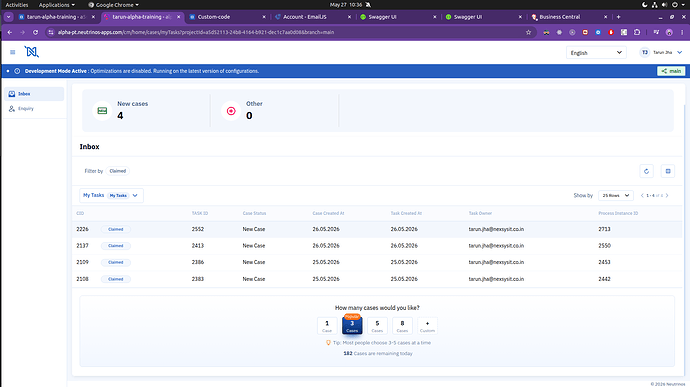Image resolution: width=690 pixels, height=387 pixels.
Task: Open the Enquiry sidebar item
Action: click(34, 108)
